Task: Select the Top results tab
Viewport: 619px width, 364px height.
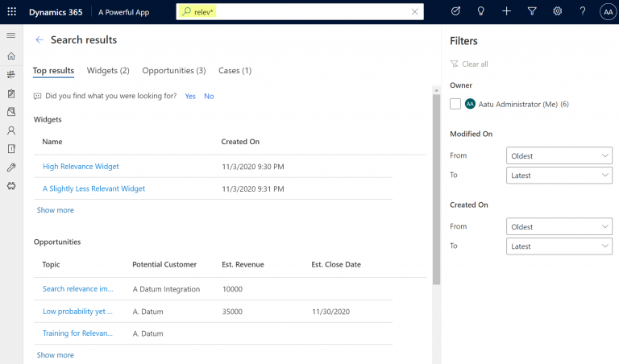Action: click(53, 71)
